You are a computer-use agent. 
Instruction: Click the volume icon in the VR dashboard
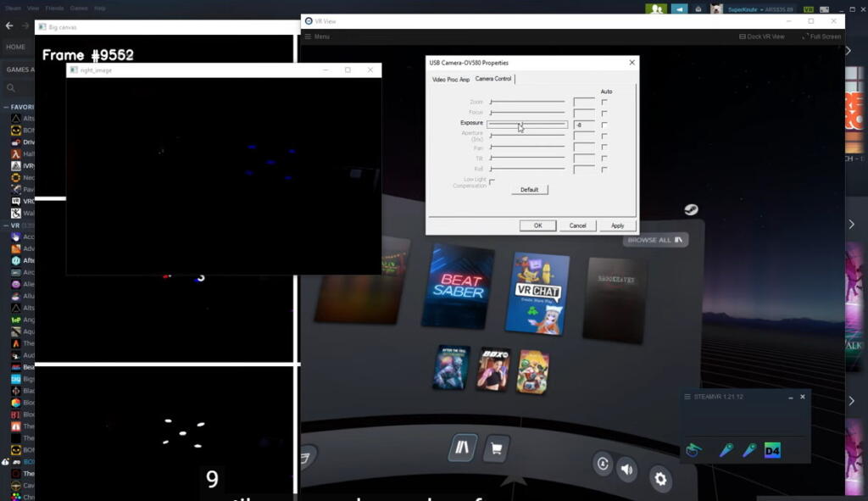(x=626, y=467)
